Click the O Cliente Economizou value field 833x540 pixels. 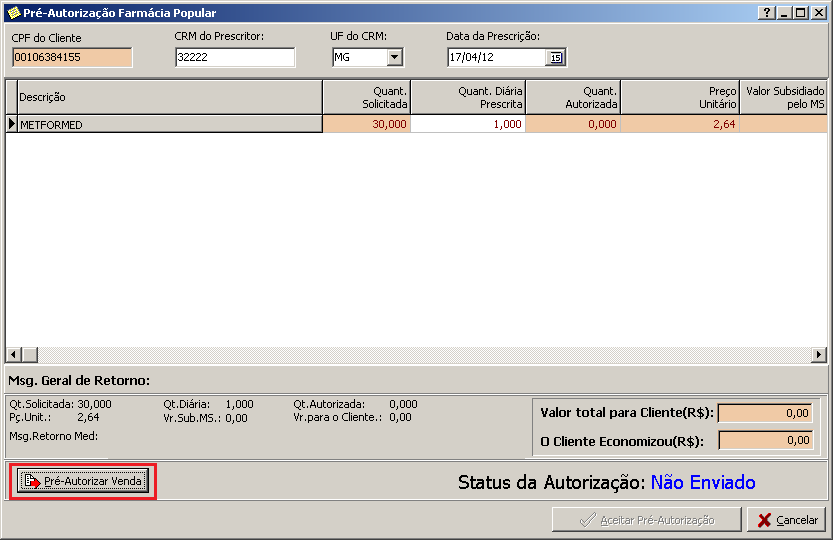point(765,440)
